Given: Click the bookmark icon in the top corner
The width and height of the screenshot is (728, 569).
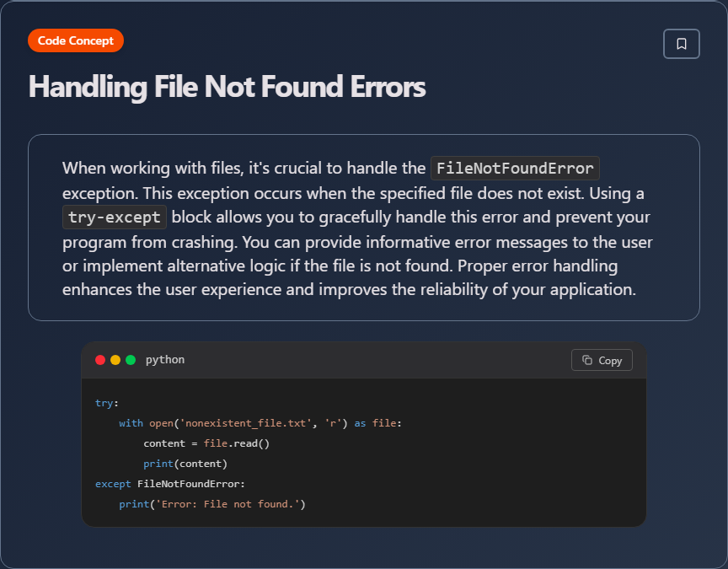Looking at the screenshot, I should pos(682,44).
